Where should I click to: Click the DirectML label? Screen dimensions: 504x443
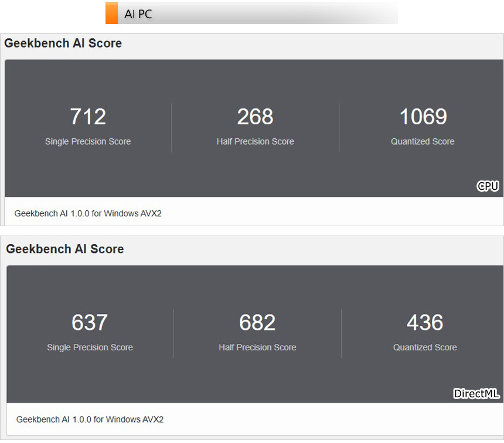pyautogui.click(x=476, y=394)
